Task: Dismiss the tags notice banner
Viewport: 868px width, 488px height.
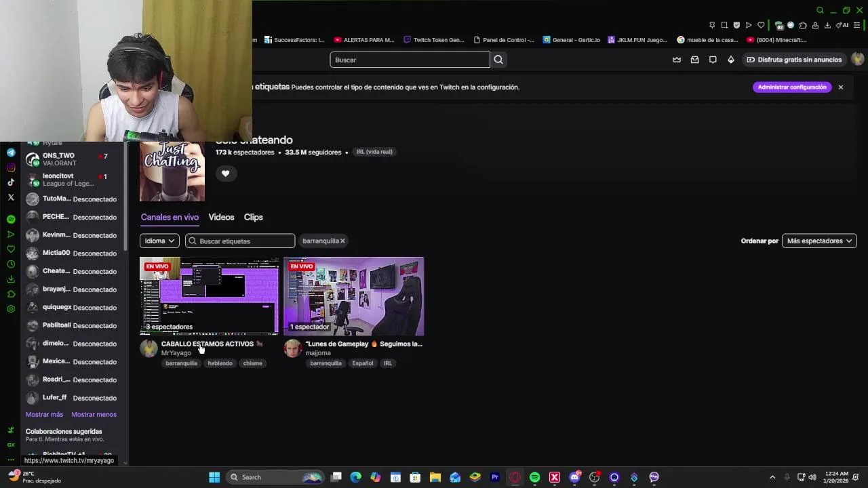Action: [x=840, y=87]
